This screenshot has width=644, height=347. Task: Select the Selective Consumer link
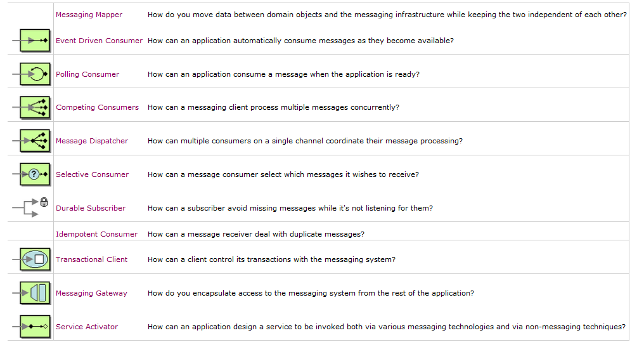click(x=92, y=174)
